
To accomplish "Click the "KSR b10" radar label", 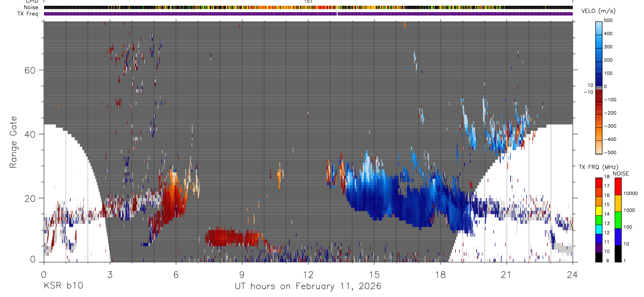I will pos(63,286).
